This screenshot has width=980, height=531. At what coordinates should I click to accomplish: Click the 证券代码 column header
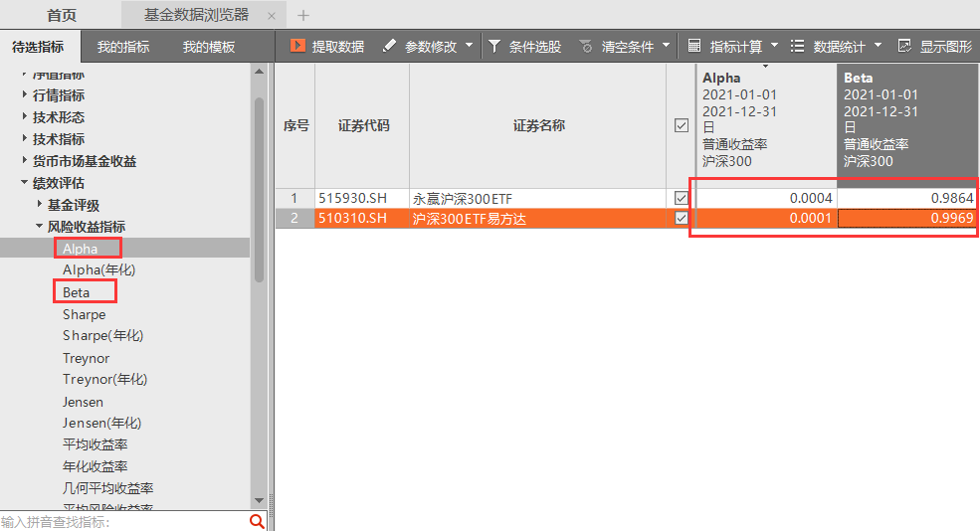[362, 125]
